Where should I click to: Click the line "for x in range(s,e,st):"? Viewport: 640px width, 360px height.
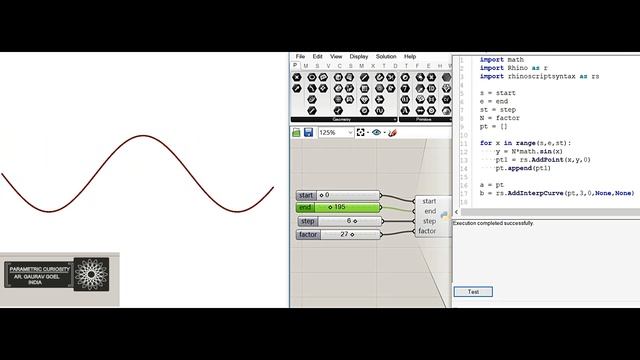coord(525,143)
